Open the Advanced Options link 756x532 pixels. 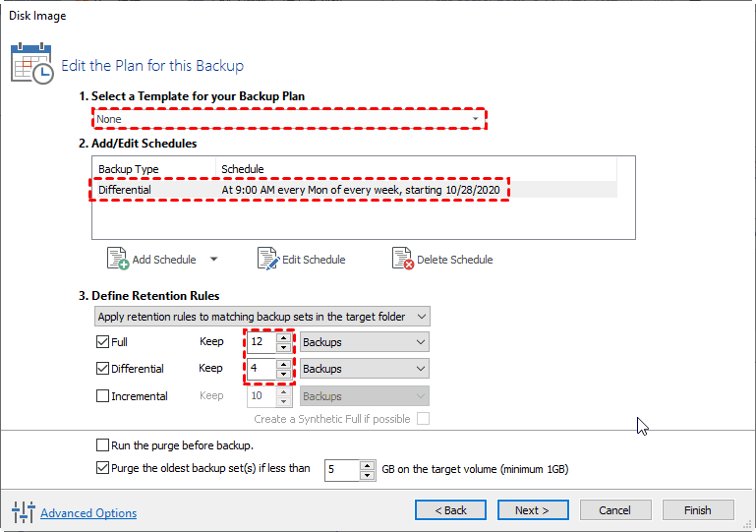[x=88, y=512]
